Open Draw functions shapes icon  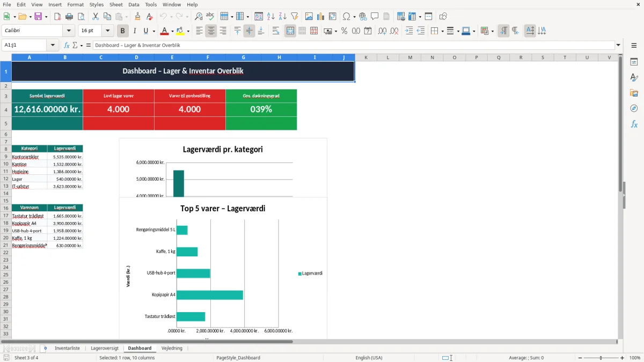443,17
